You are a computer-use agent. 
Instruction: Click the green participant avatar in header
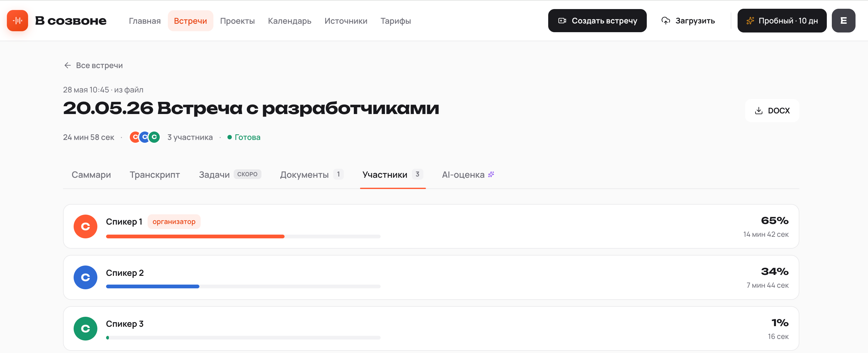[154, 137]
